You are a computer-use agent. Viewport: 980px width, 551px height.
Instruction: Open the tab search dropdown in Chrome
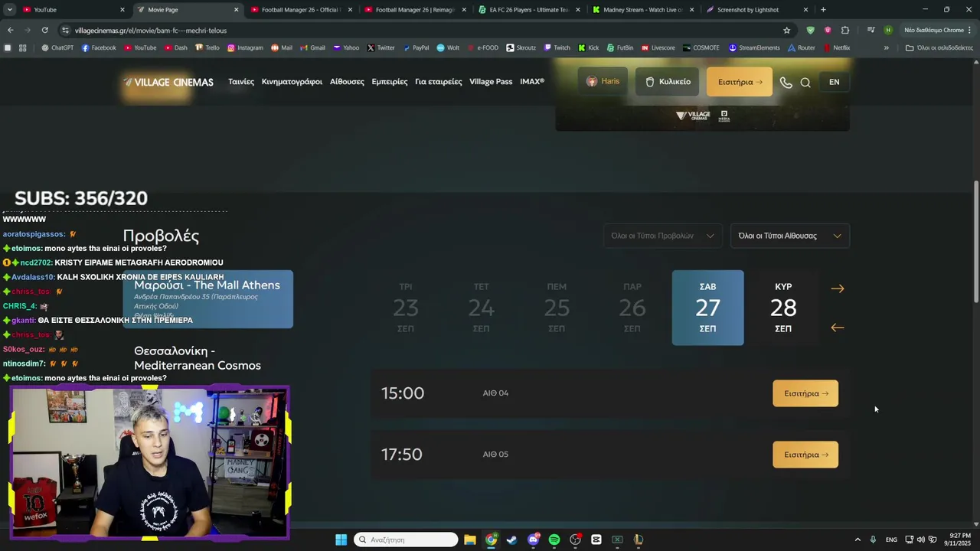[9, 10]
